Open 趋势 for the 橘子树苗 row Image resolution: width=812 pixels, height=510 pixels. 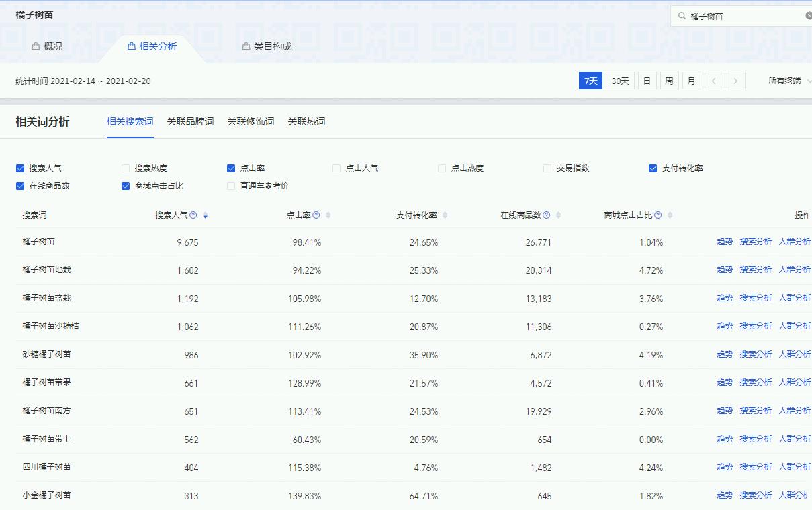(725, 241)
